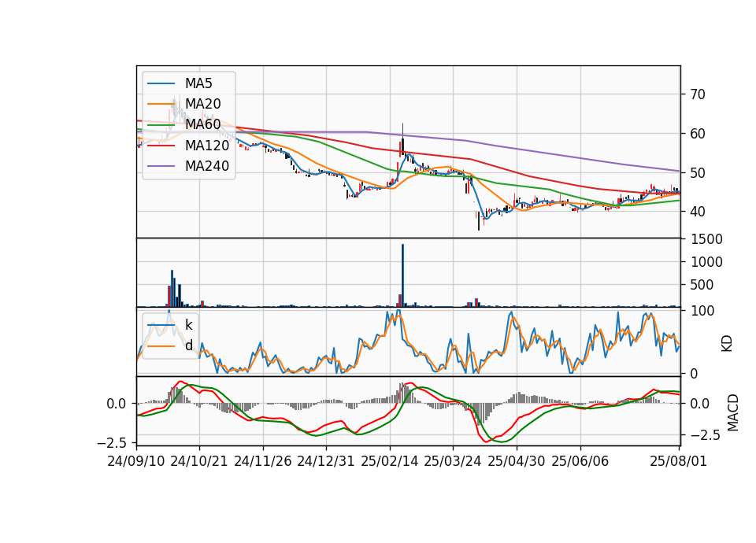Screen dimensions: 756x543
Task: Click the 25/06/06 date axis label
Action: pyautogui.click(x=580, y=461)
